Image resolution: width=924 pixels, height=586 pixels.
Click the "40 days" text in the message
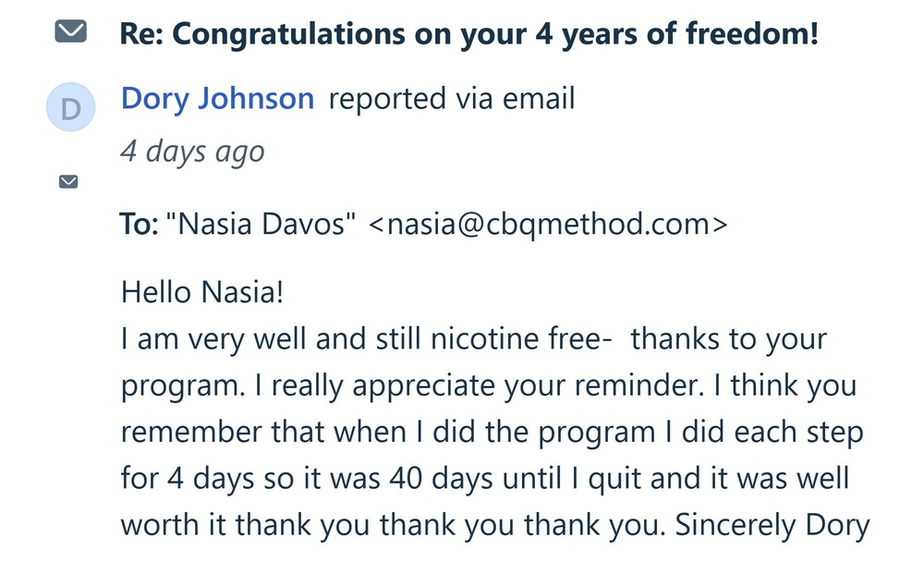click(429, 479)
